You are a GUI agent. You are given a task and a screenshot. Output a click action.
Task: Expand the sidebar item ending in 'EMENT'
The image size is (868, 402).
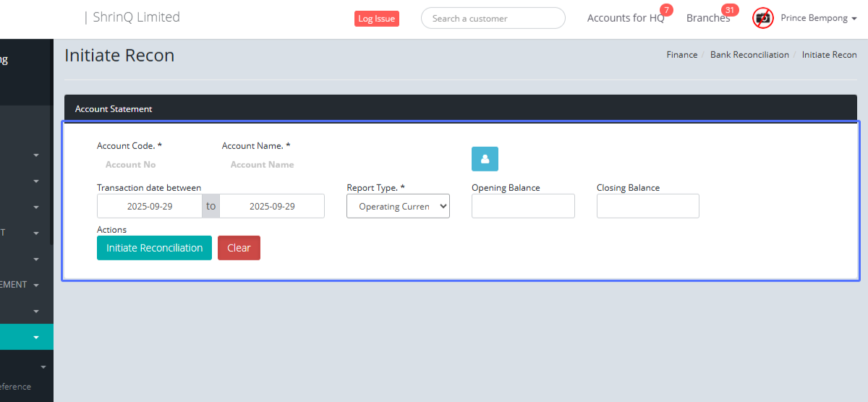click(35, 285)
